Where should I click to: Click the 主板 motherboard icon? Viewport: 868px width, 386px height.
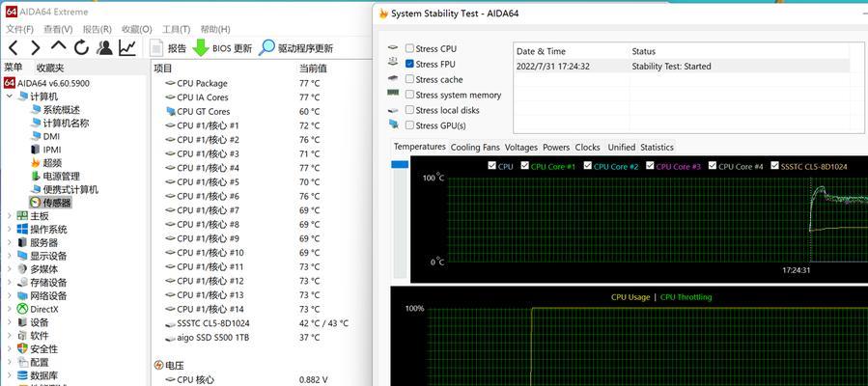pos(22,215)
